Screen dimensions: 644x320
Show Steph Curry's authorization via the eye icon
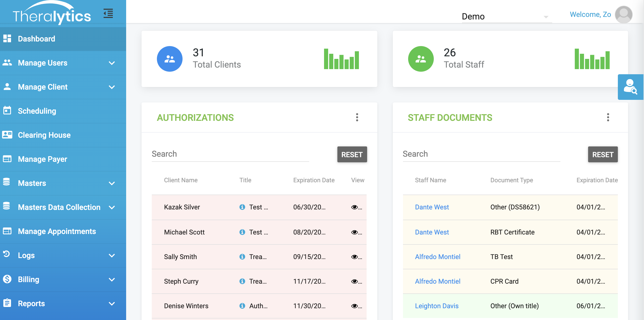click(x=355, y=281)
